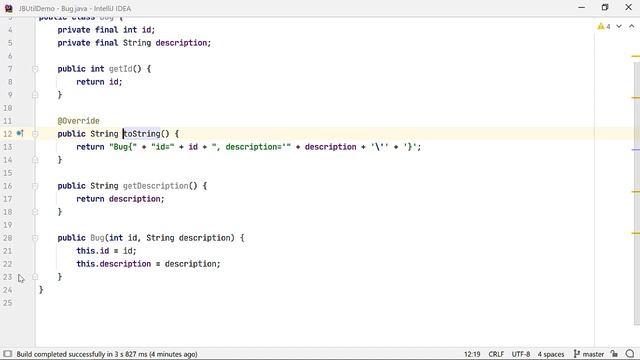Click the build completed successfully status message
Viewport: 640px width, 360px height.
point(107,354)
